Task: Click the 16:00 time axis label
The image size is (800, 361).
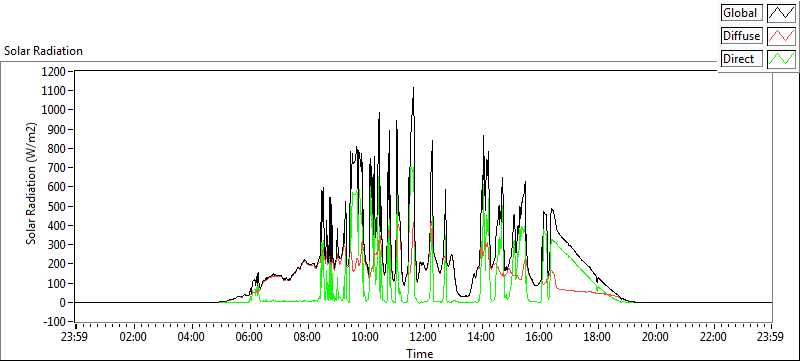Action: [x=539, y=337]
